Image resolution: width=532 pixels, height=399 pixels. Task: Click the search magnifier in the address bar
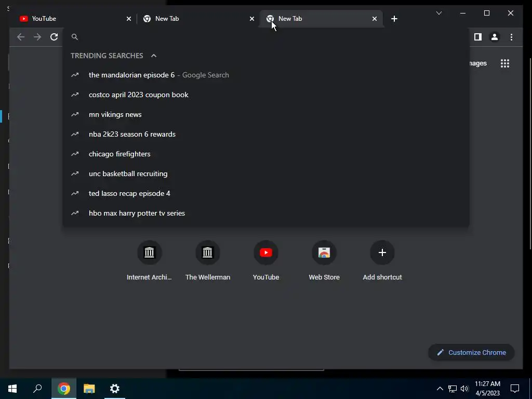pos(75,37)
